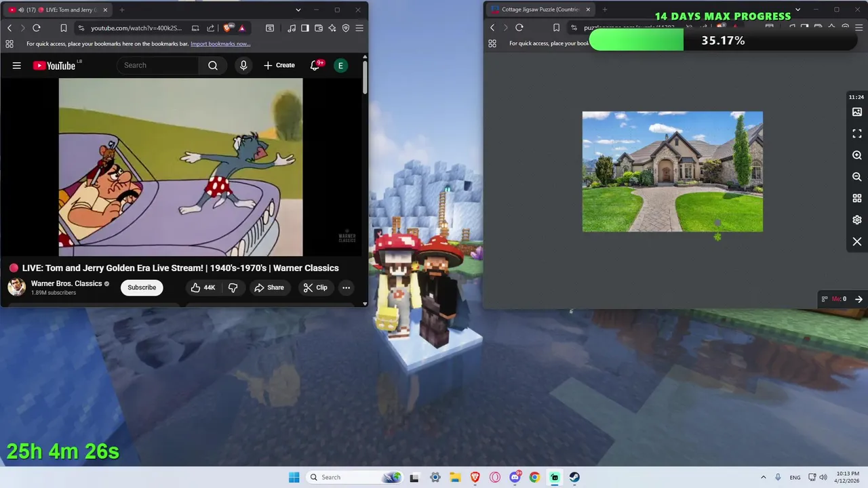Screen dimensions: 868x488
Task: Start voice search with the microphone icon
Action: pyautogui.click(x=243, y=66)
